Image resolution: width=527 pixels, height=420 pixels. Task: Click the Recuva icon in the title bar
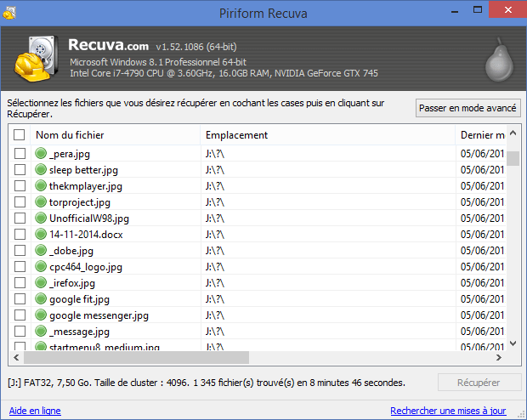pos(9,13)
